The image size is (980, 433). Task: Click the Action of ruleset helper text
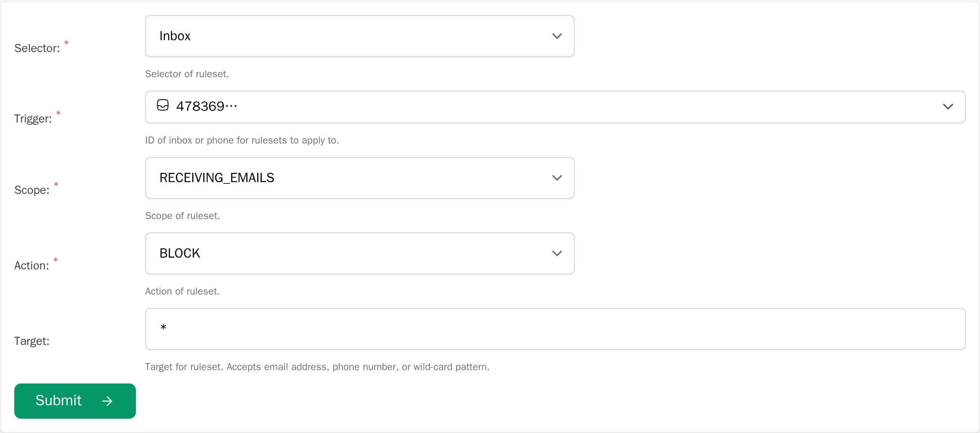(x=182, y=291)
